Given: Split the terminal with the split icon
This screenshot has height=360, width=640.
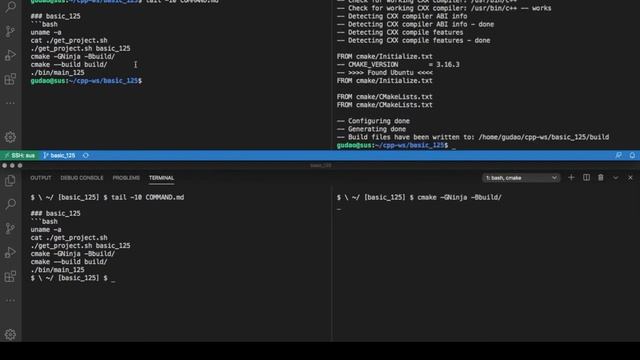Looking at the screenshot, I should (586, 178).
